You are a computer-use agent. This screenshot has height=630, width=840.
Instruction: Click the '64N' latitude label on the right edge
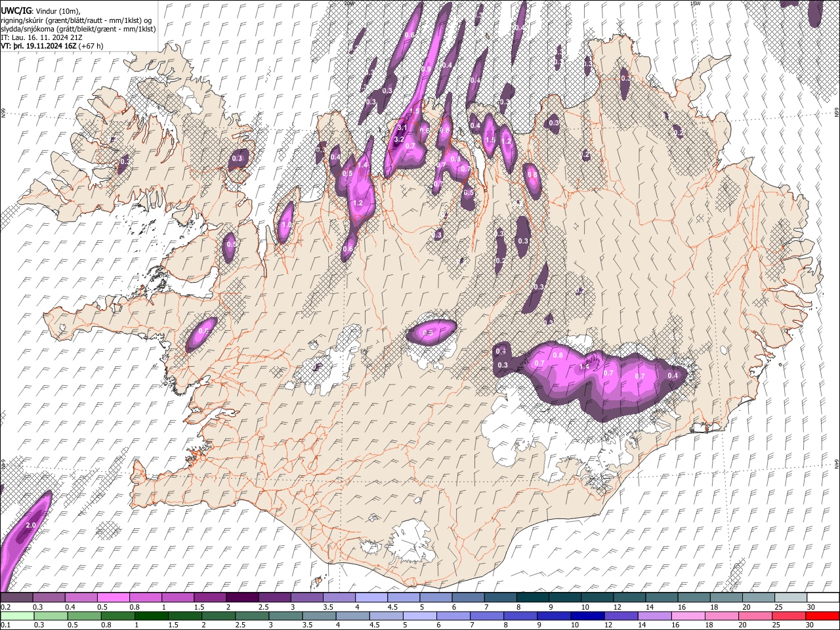coord(836,463)
